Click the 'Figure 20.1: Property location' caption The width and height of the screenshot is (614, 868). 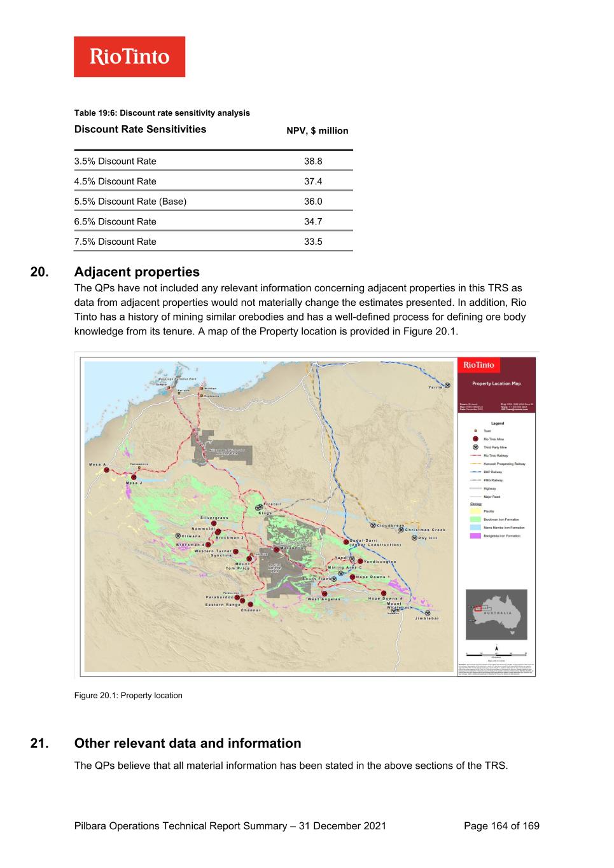pyautogui.click(x=129, y=696)
